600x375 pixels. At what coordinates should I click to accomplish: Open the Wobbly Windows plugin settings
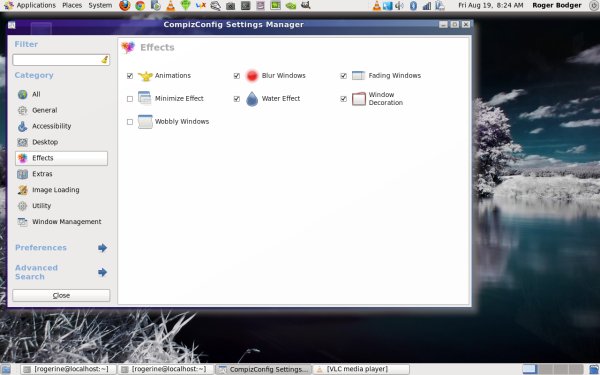coord(182,122)
